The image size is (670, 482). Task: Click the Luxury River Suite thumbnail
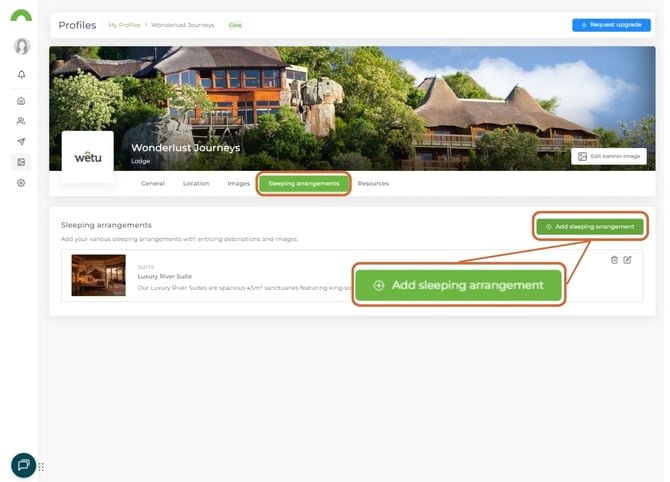[x=98, y=275]
